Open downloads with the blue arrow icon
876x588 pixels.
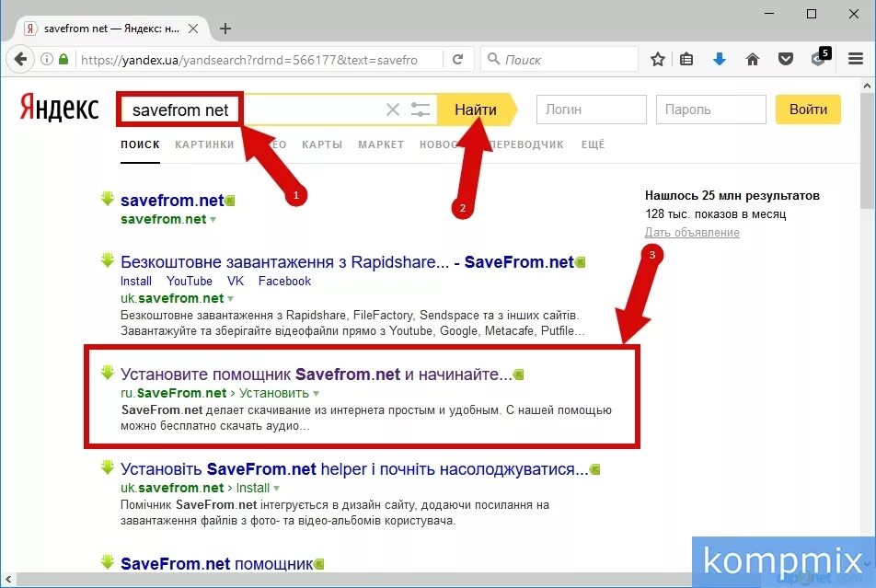(720, 59)
